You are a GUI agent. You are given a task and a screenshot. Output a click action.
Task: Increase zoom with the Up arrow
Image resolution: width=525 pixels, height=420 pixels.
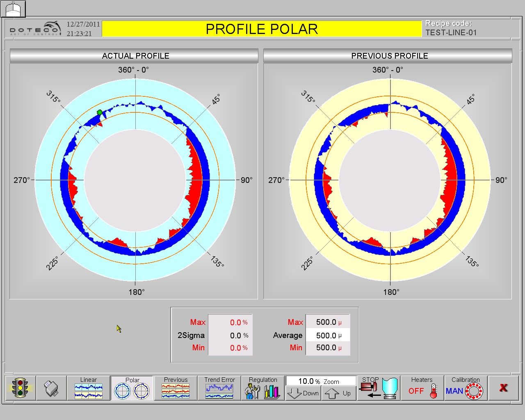[x=338, y=393]
